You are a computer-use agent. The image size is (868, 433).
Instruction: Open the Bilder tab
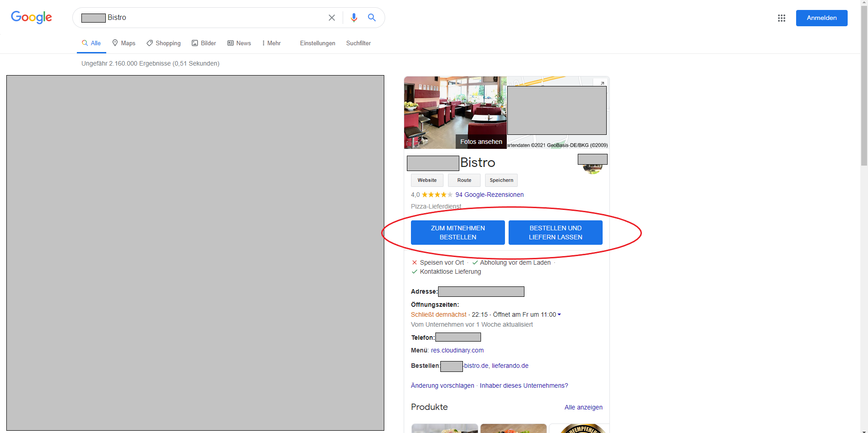(204, 43)
